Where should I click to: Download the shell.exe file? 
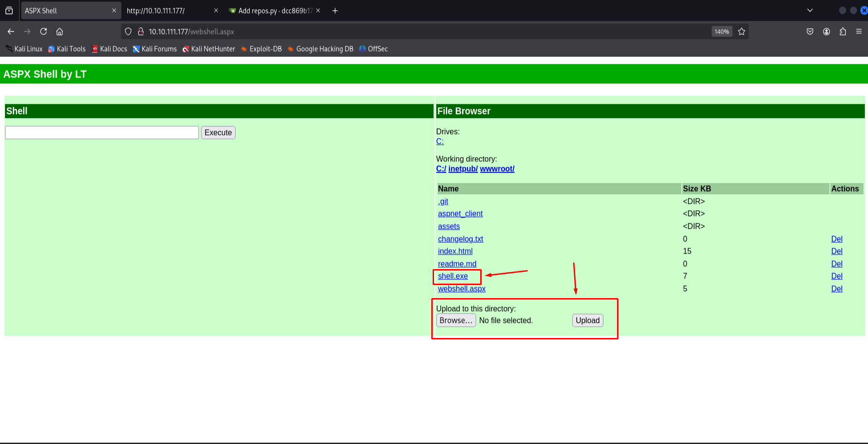[453, 276]
